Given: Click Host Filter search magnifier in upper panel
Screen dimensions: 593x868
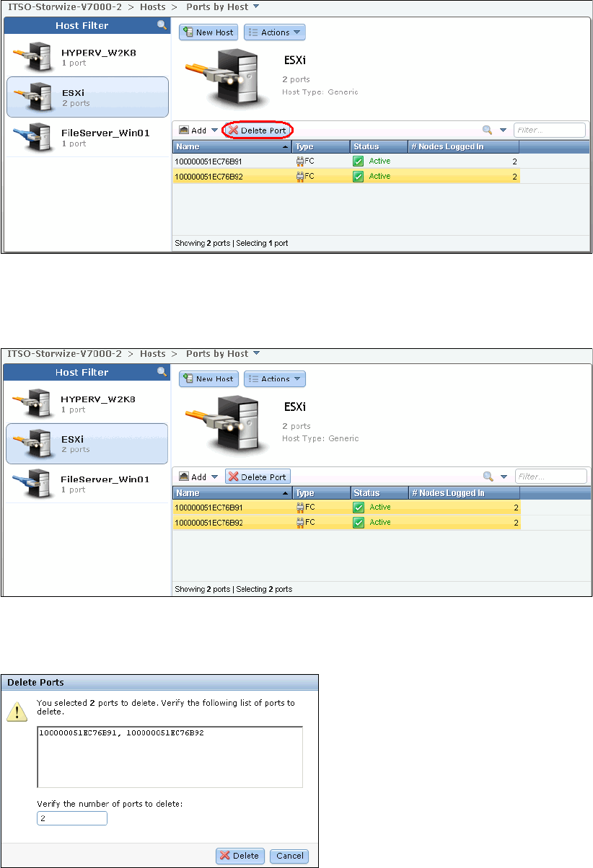Looking at the screenshot, I should pyautogui.click(x=162, y=25).
